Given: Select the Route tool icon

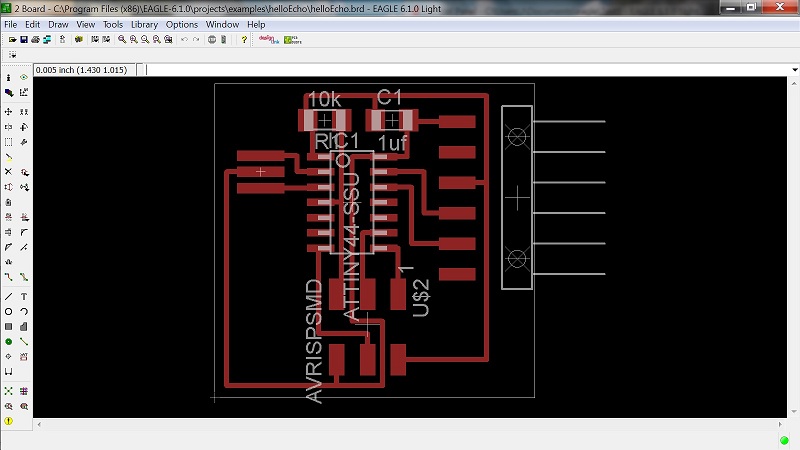Looking at the screenshot, I should click(8, 277).
